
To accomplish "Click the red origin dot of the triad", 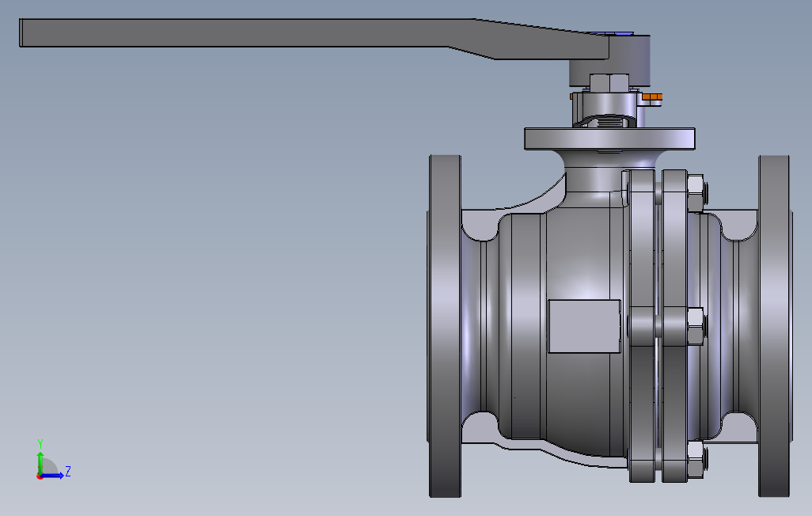I will pos(40,476).
